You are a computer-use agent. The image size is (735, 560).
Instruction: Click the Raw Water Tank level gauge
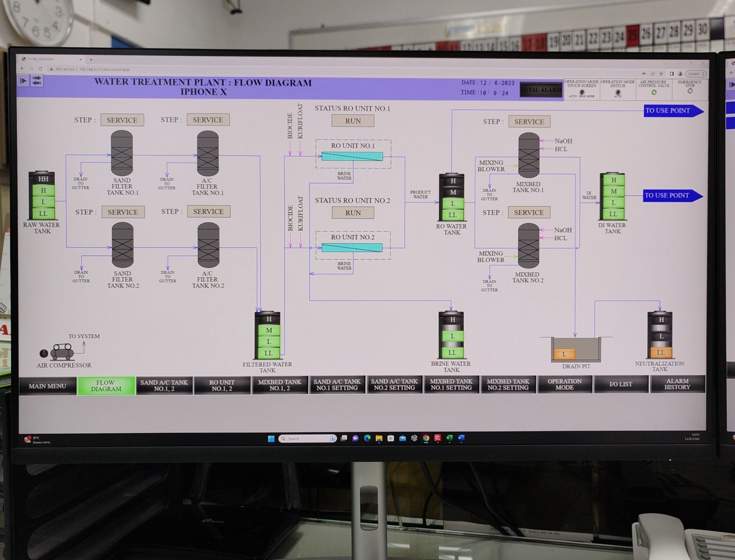pyautogui.click(x=42, y=196)
